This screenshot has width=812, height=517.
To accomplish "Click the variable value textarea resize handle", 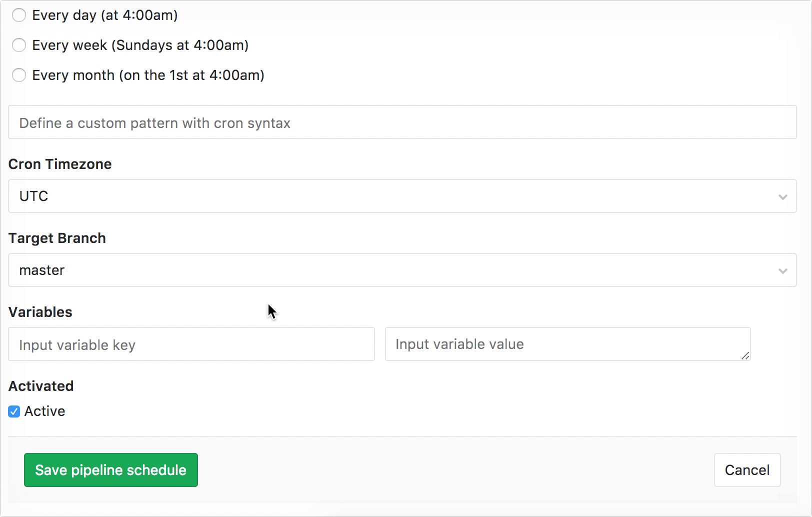I will tap(745, 355).
